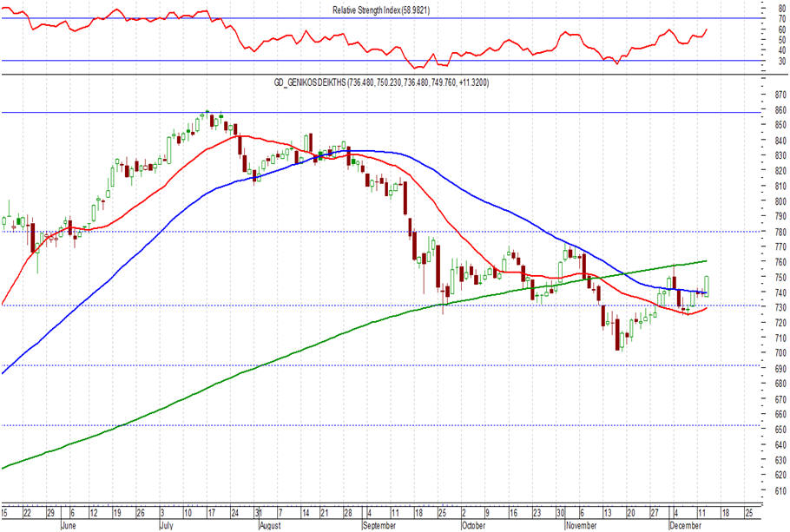Click date label 17 in July
Image resolution: width=790 pixels, height=532 pixels.
[212, 514]
